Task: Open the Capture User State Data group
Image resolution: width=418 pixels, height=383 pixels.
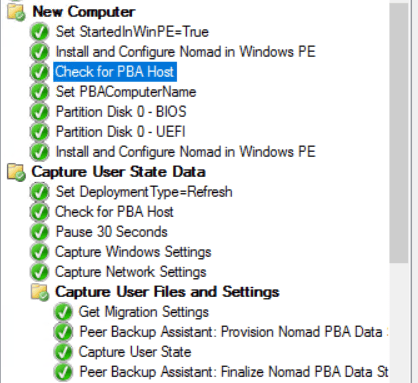Action: pos(118,172)
